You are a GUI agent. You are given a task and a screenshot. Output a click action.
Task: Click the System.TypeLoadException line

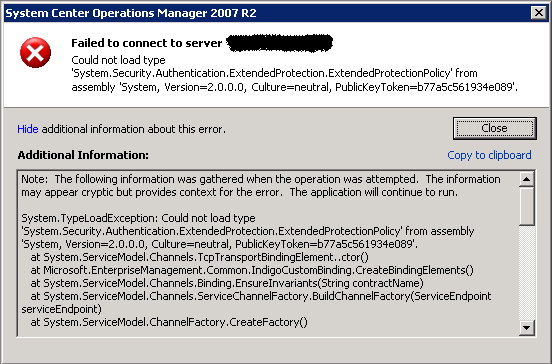[x=138, y=218]
